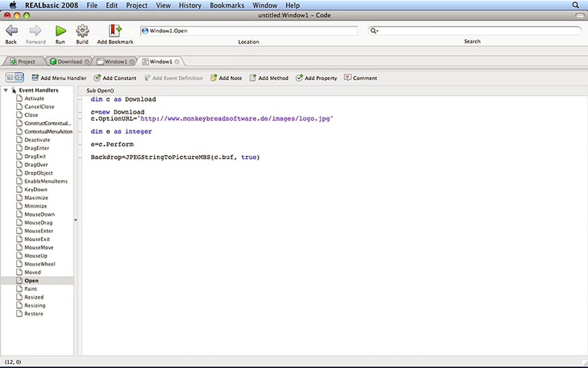Viewport: 588px width, 368px height.
Task: Switch to the Project tab
Action: pyautogui.click(x=23, y=61)
